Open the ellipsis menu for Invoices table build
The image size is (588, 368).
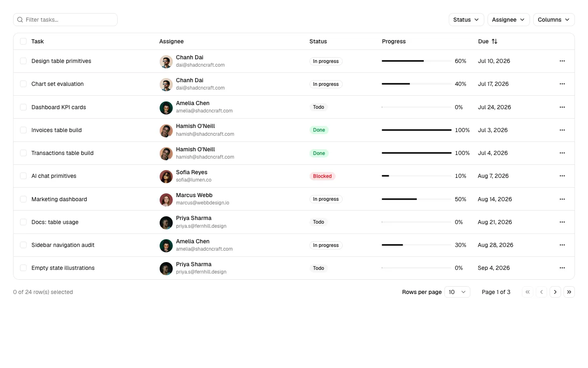click(x=562, y=130)
